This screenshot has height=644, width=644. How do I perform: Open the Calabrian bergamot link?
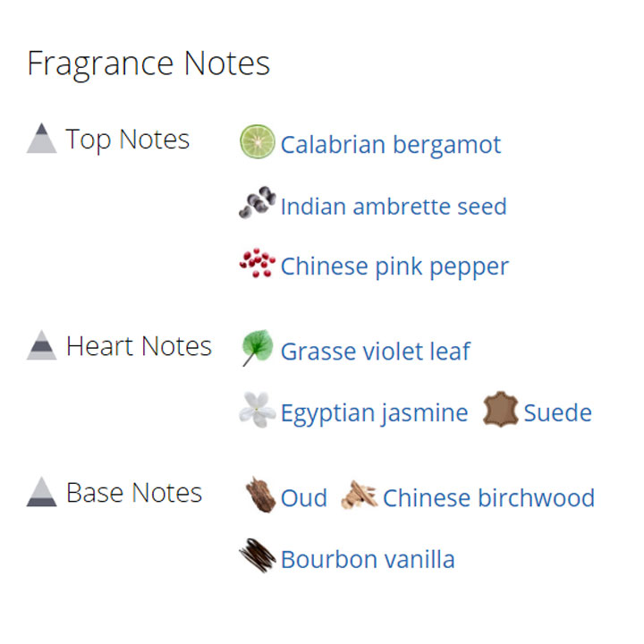coord(391,145)
